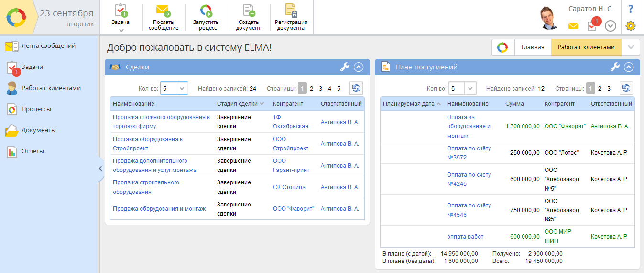
Task: Open the deal Продажа оборудования и монтаж
Action: coord(159,209)
